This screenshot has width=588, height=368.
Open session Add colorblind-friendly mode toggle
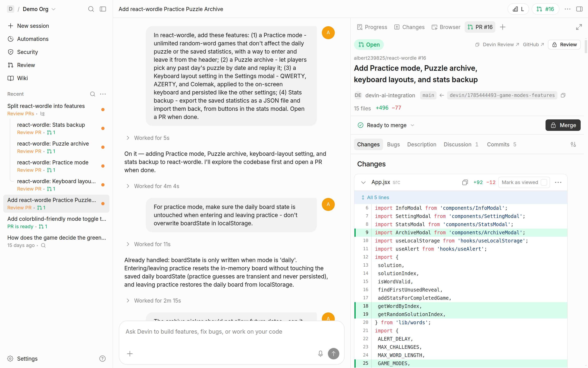pos(56,222)
